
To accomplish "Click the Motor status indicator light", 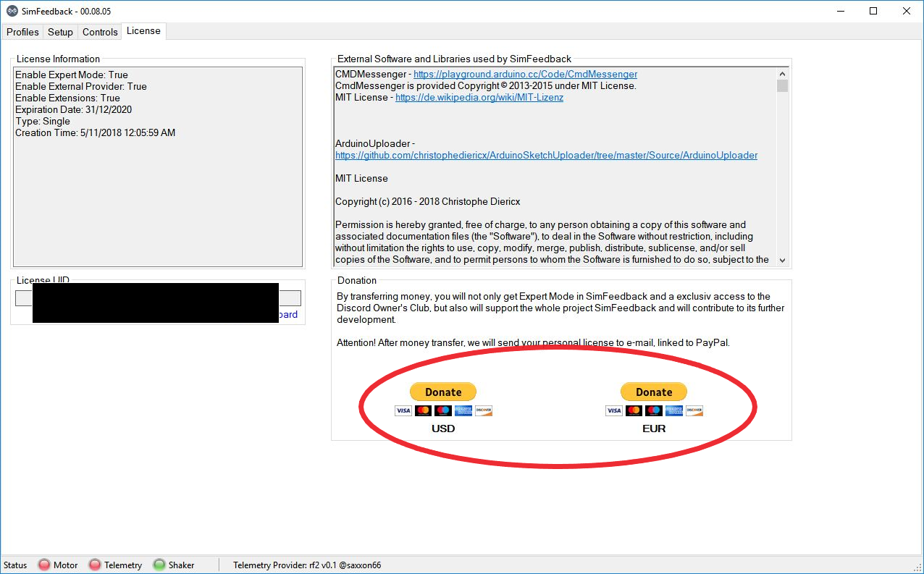I will pos(44,565).
